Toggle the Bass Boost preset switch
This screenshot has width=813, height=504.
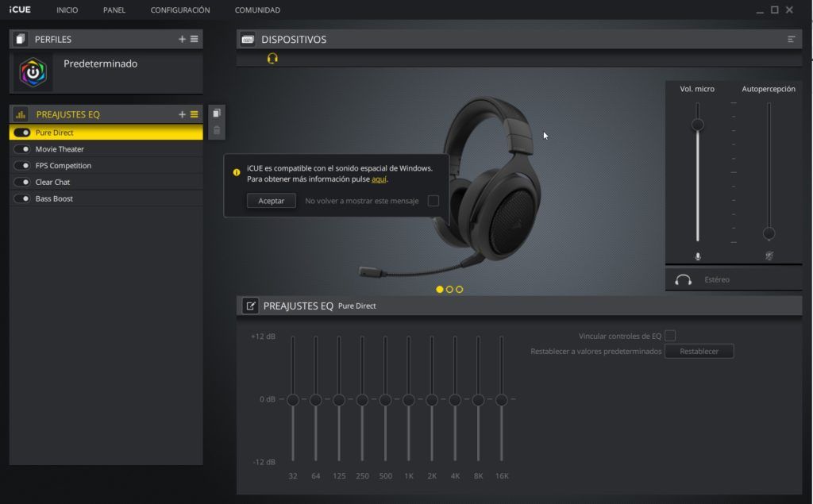click(21, 198)
